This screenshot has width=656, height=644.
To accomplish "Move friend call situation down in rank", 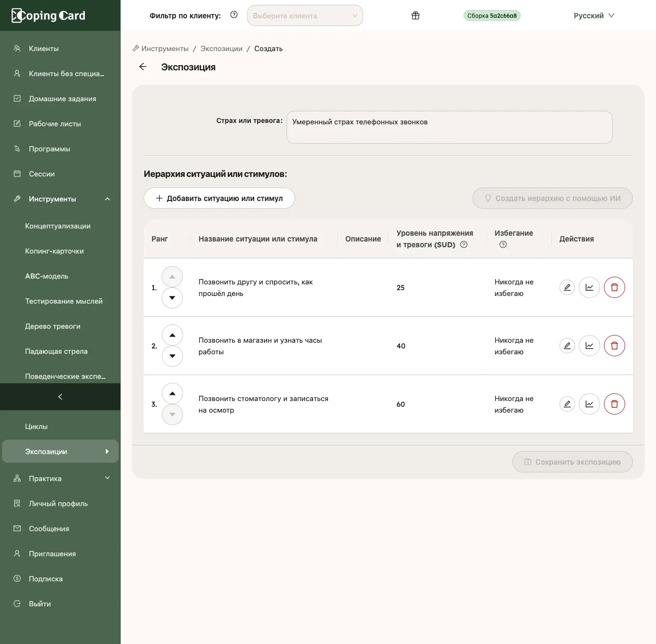I will tap(172, 298).
